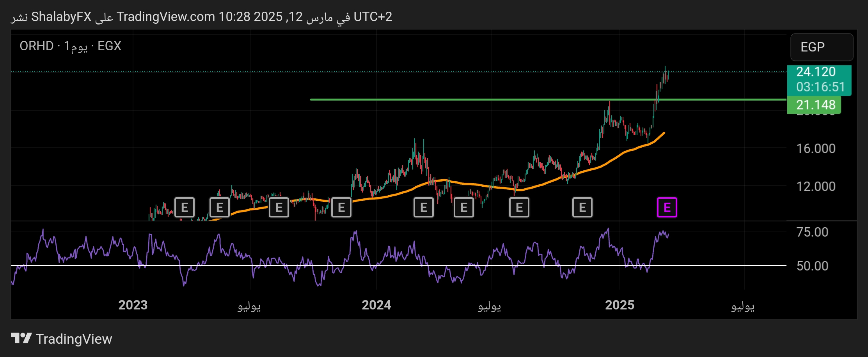Click the second gray E marker from left
Image resolution: width=868 pixels, height=357 pixels.
tap(220, 207)
